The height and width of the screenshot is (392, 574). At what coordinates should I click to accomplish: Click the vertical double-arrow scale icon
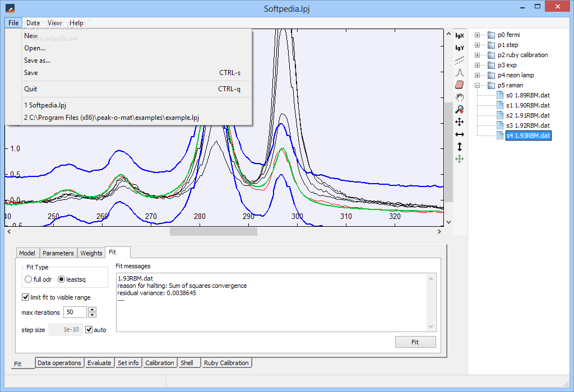click(460, 147)
